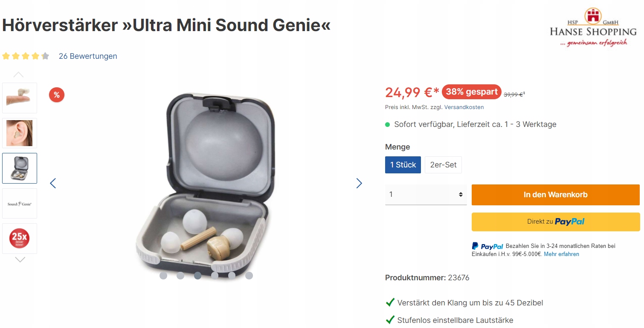Click In den Warenkorb button
This screenshot has width=644, height=328.
pyautogui.click(x=555, y=195)
